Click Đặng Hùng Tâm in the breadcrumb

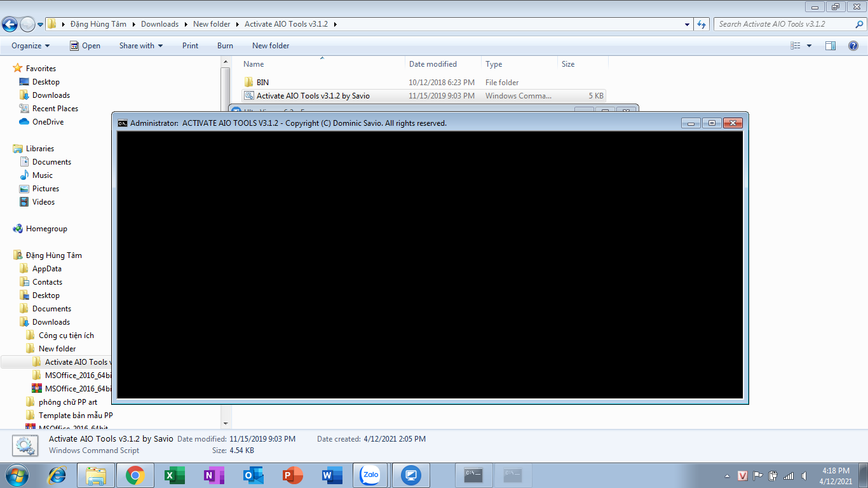tap(98, 24)
